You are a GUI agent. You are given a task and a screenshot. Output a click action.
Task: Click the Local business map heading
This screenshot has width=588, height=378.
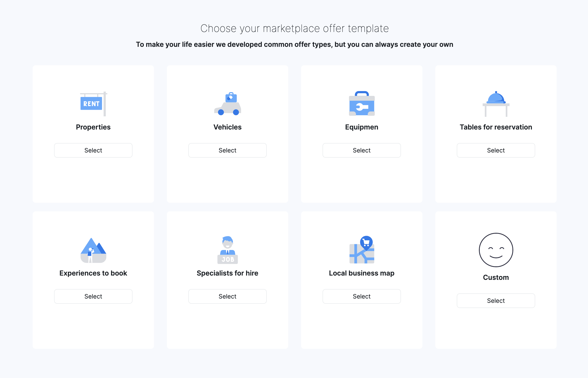(361, 273)
